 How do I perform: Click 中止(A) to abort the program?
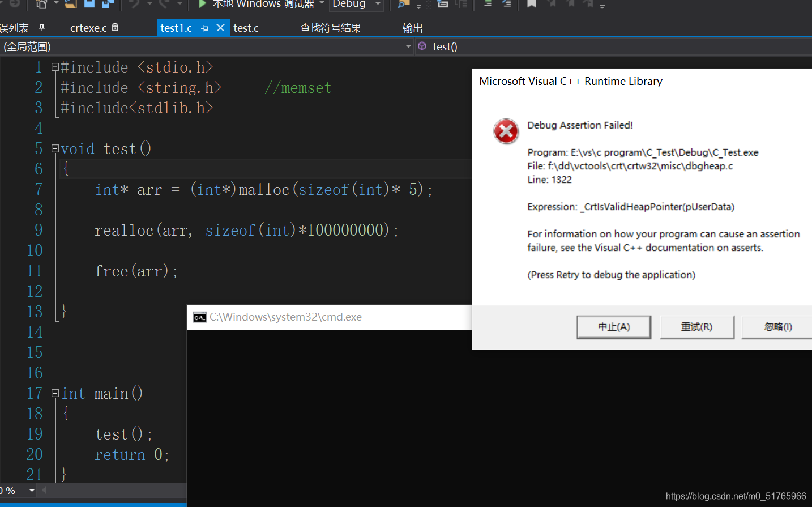click(614, 327)
